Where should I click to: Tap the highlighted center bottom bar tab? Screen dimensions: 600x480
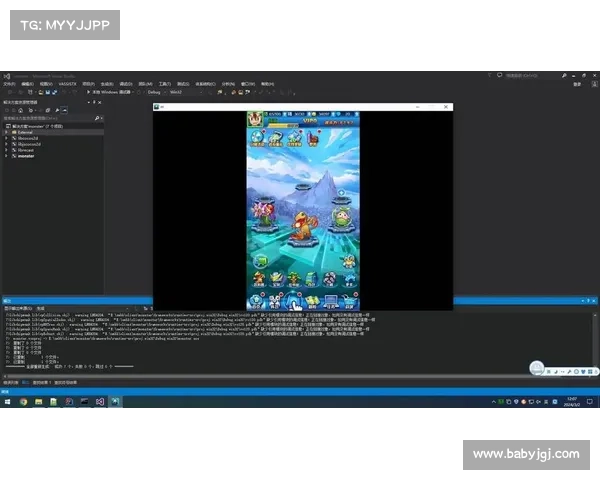pos(293,301)
